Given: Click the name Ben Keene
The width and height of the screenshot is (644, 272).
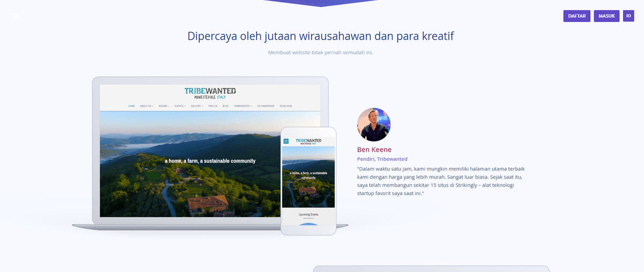Looking at the screenshot, I should 374,149.
